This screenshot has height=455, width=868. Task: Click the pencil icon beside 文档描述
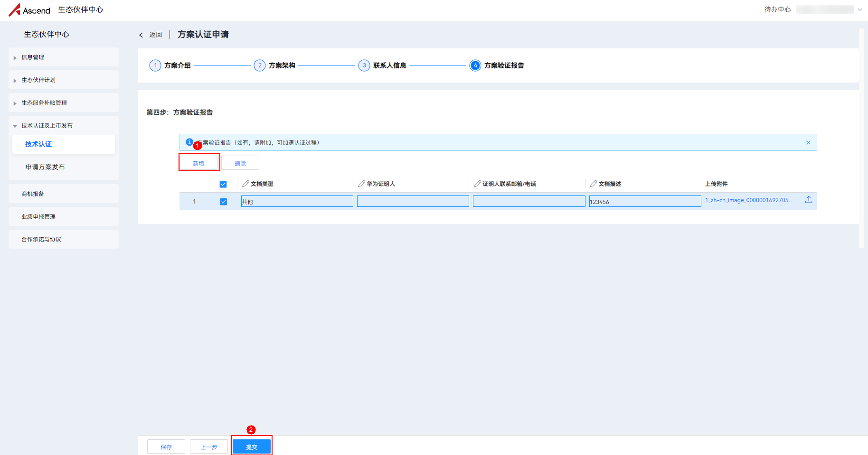593,184
